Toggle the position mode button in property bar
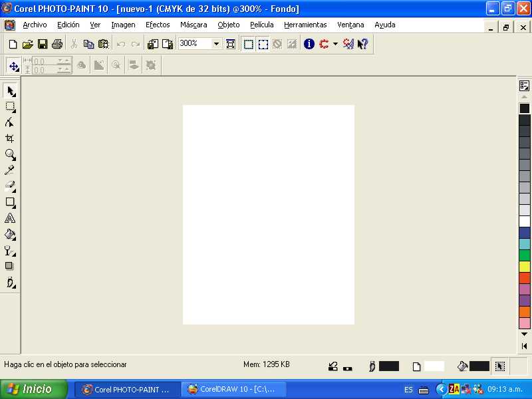The width and height of the screenshot is (532, 399). coord(13,66)
